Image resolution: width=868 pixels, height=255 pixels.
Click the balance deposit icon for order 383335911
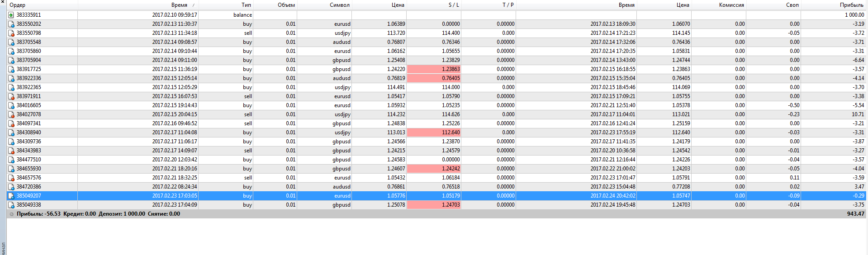click(11, 15)
